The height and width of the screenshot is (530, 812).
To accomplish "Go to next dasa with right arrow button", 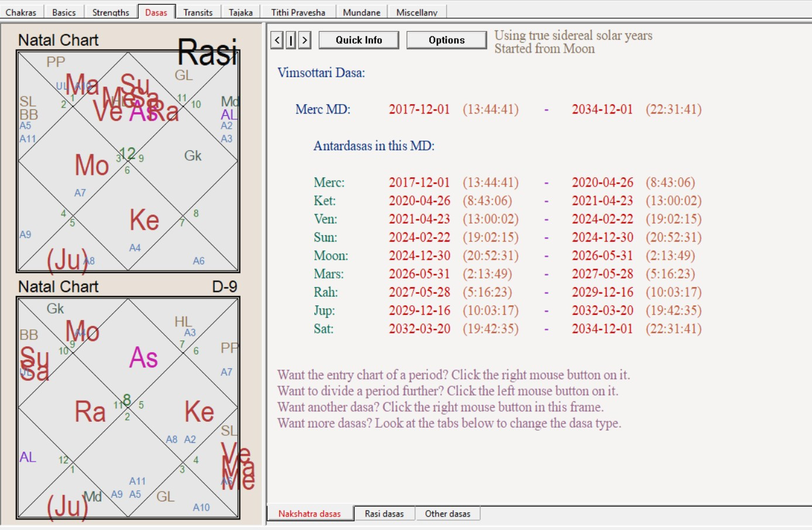I will tap(304, 40).
